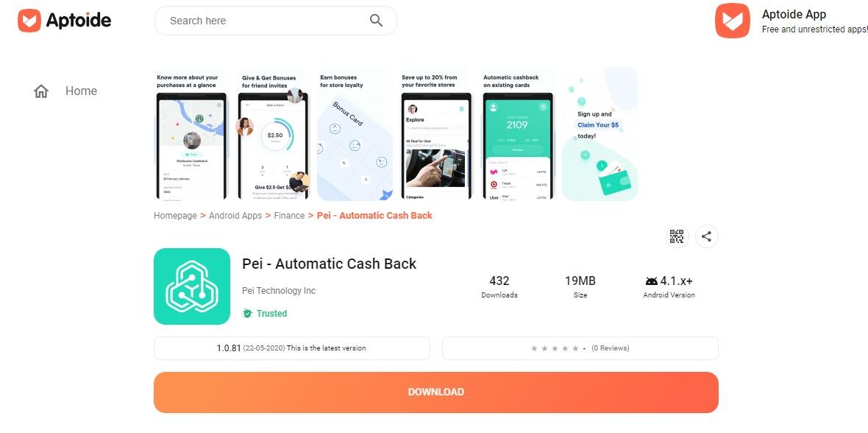868x433 pixels.
Task: Click the Android robot version icon
Action: point(652,281)
